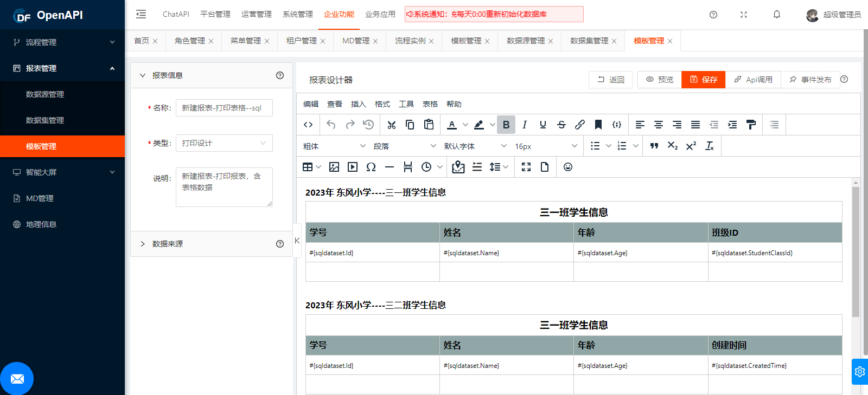This screenshot has height=395, width=868.
Task: Apply the highlight background color icon
Action: click(x=479, y=125)
